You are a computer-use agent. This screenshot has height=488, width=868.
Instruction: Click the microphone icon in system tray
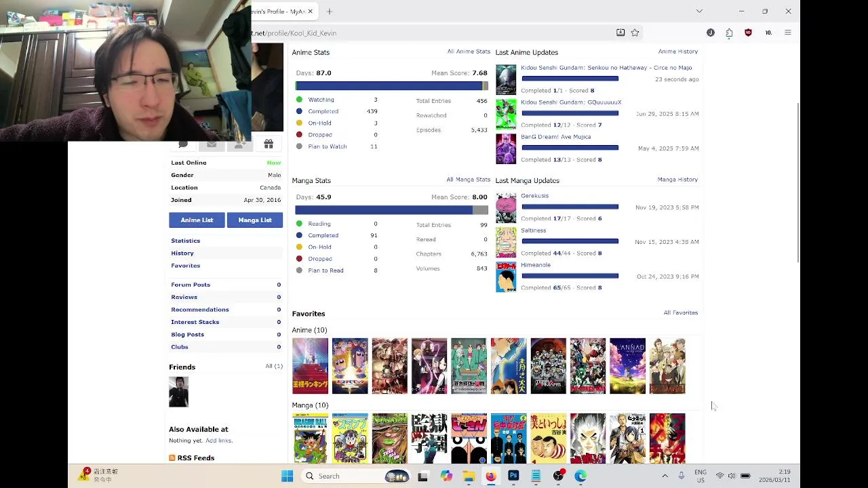tap(681, 476)
